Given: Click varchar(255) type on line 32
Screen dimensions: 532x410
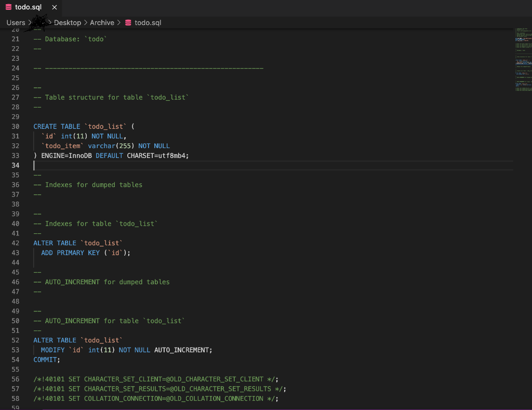Looking at the screenshot, I should (x=111, y=146).
